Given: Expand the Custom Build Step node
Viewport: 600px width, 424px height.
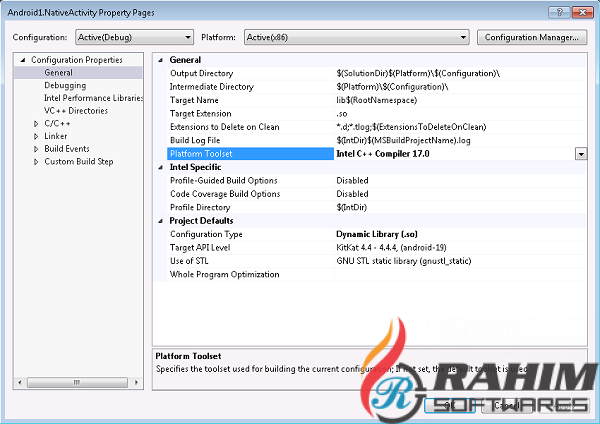Looking at the screenshot, I should click(36, 162).
